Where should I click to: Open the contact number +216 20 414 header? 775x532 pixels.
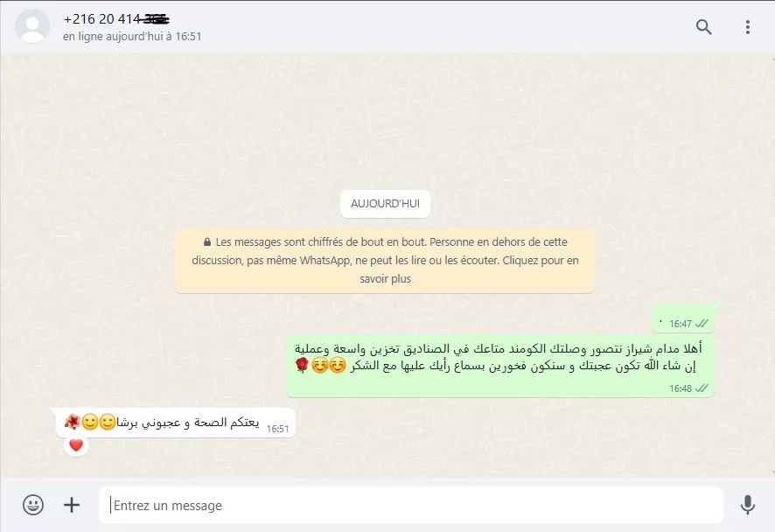point(116,19)
